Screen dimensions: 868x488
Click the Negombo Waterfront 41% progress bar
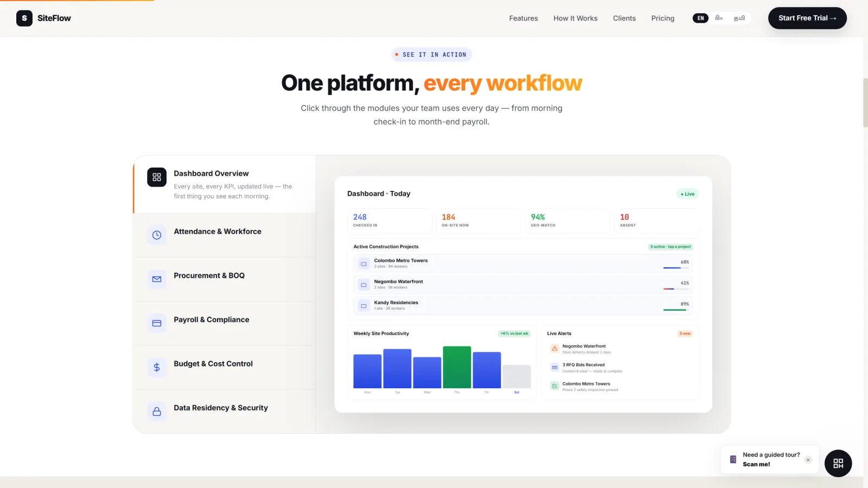tap(676, 289)
